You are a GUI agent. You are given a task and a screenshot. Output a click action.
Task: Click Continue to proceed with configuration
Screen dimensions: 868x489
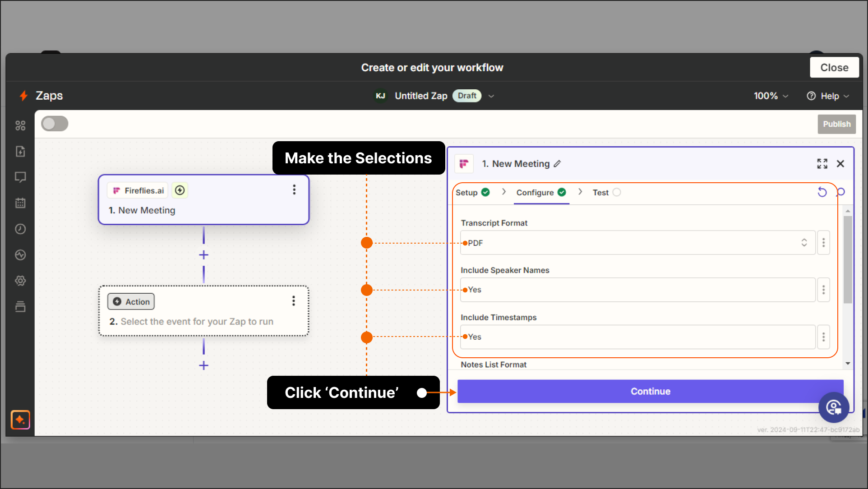point(650,391)
